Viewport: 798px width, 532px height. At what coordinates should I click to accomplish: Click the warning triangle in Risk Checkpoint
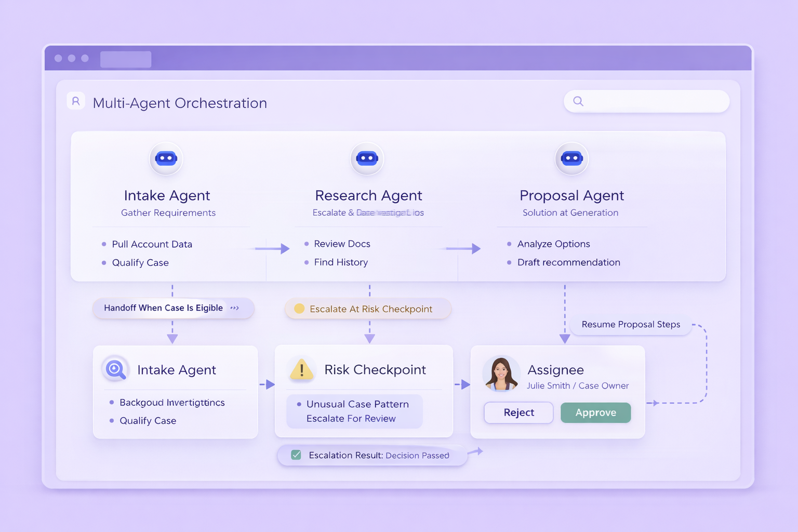coord(301,369)
